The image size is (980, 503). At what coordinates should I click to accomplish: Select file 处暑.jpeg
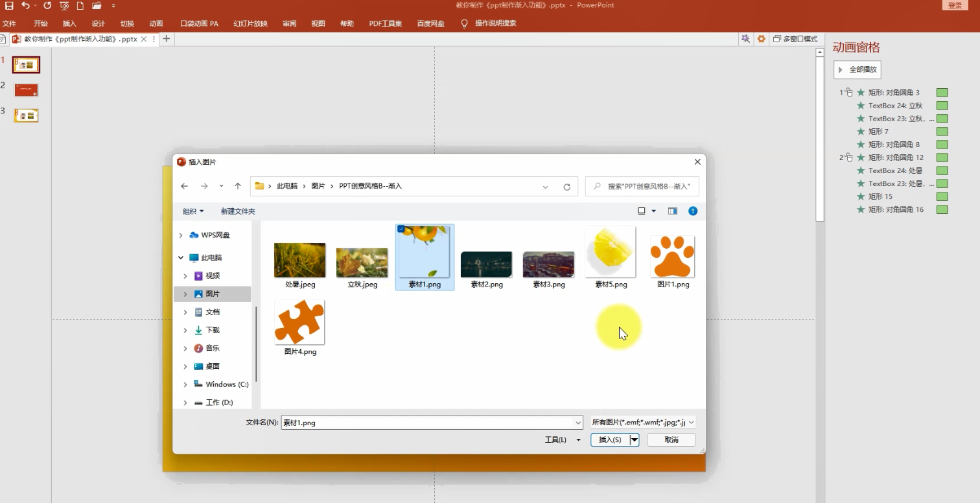(300, 265)
